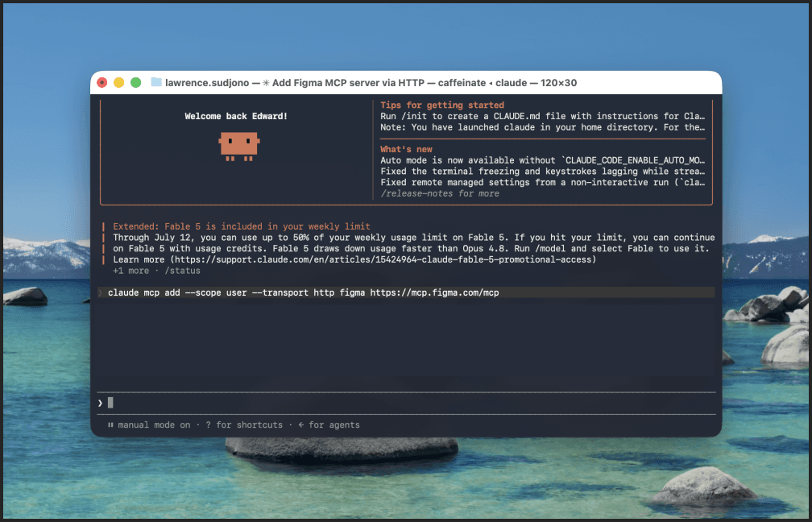
Task: Click '+1 more' under the notice
Action: 131,271
